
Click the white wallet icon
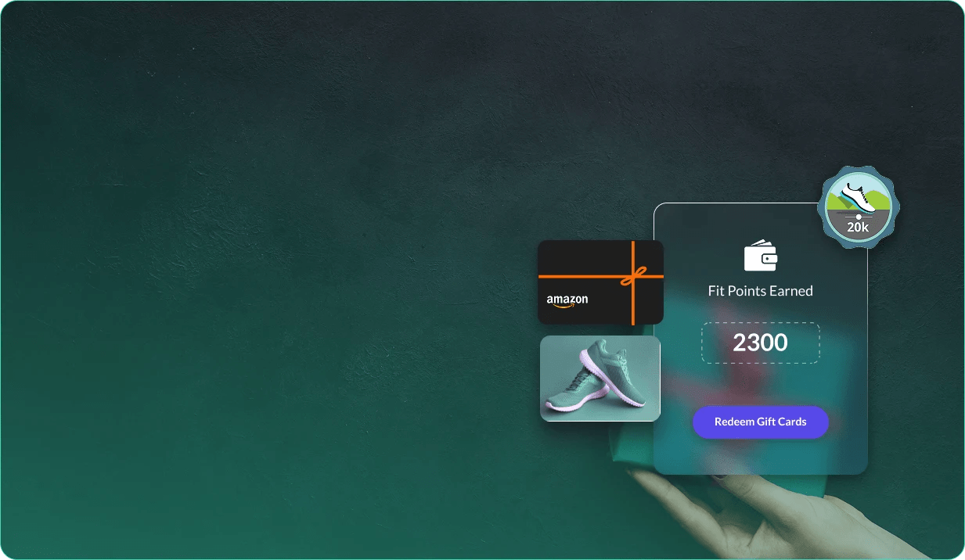tap(760, 257)
